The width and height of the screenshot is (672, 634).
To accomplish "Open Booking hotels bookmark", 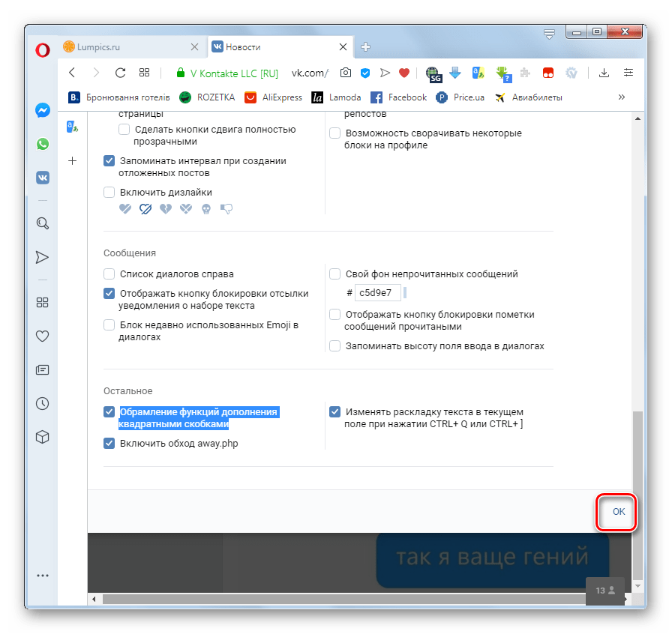I will coord(119,97).
